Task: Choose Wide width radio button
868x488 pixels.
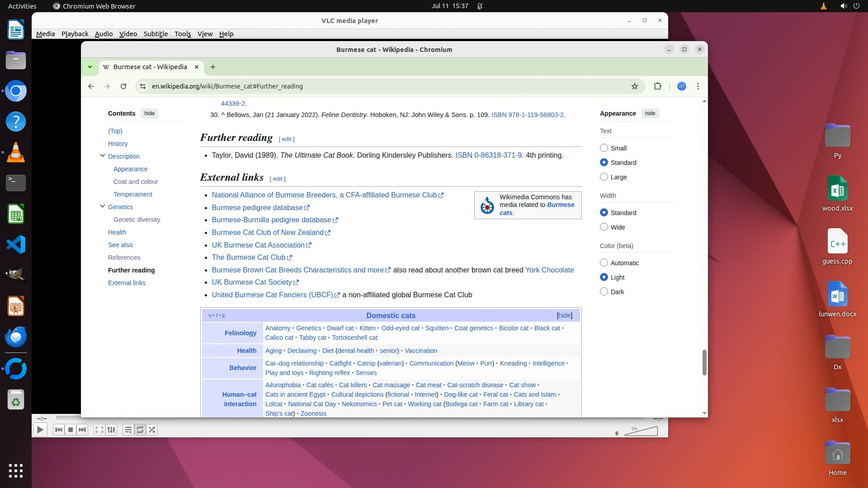Action: 604,227
